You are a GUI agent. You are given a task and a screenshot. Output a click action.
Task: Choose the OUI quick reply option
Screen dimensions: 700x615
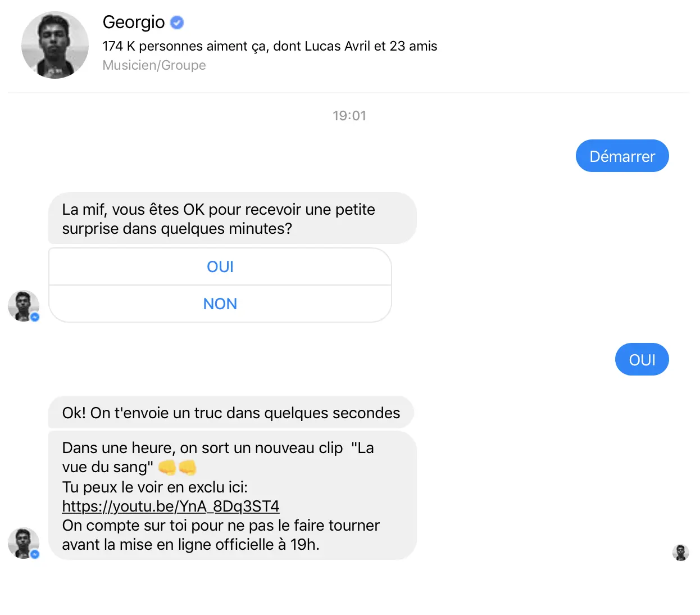(220, 267)
